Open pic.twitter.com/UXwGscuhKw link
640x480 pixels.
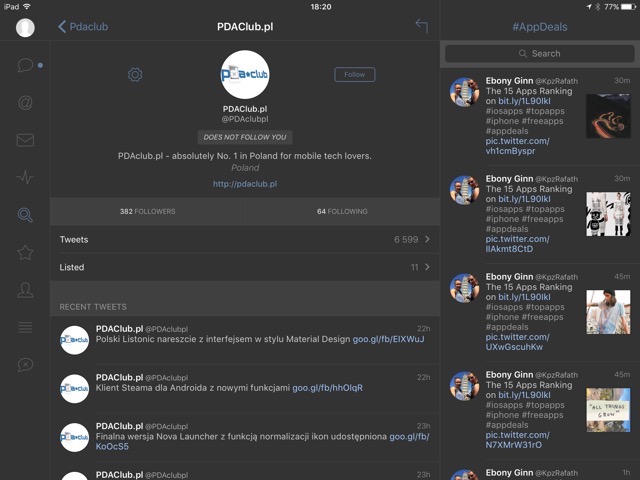[x=518, y=342]
